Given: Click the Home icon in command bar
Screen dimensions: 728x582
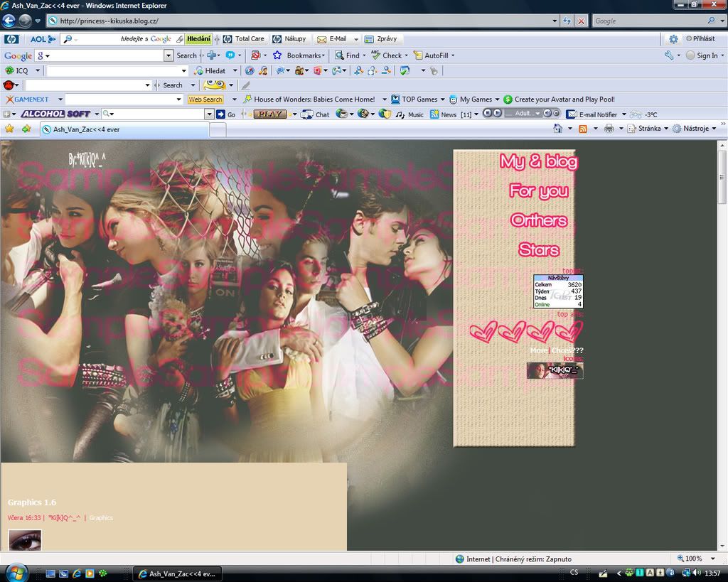Looking at the screenshot, I should (x=559, y=129).
